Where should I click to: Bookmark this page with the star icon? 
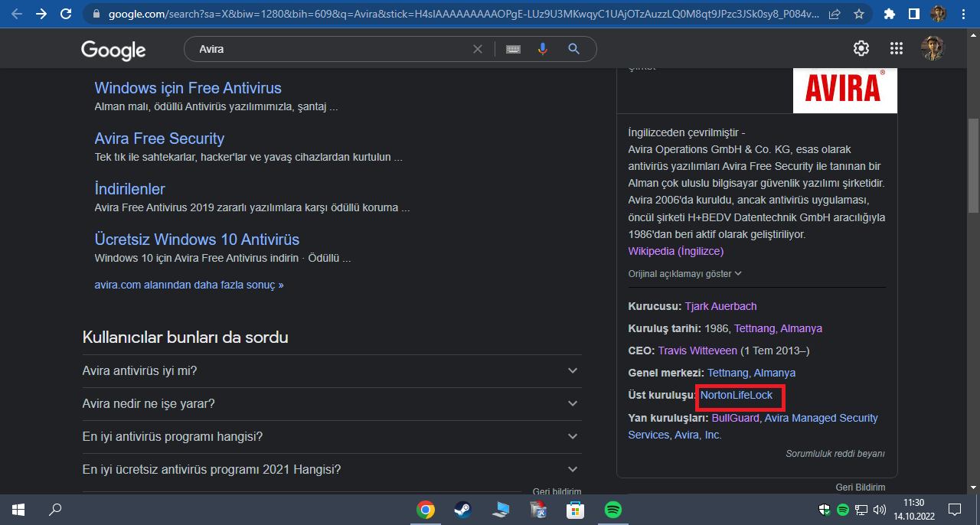click(859, 14)
